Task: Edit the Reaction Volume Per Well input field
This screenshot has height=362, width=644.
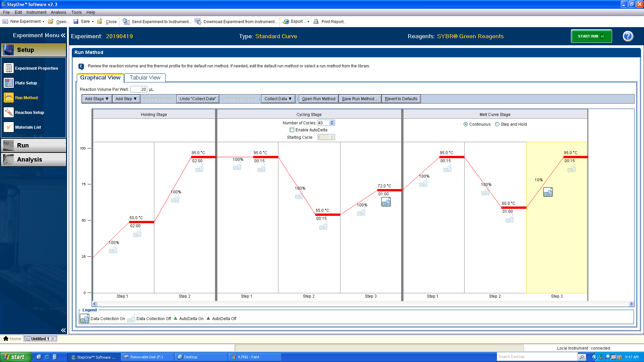Action: click(x=139, y=89)
